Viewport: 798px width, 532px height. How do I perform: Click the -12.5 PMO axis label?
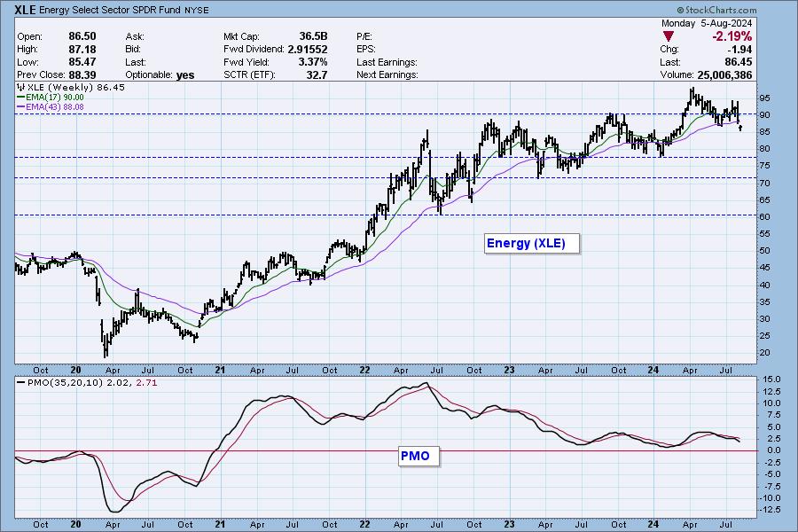coord(770,510)
